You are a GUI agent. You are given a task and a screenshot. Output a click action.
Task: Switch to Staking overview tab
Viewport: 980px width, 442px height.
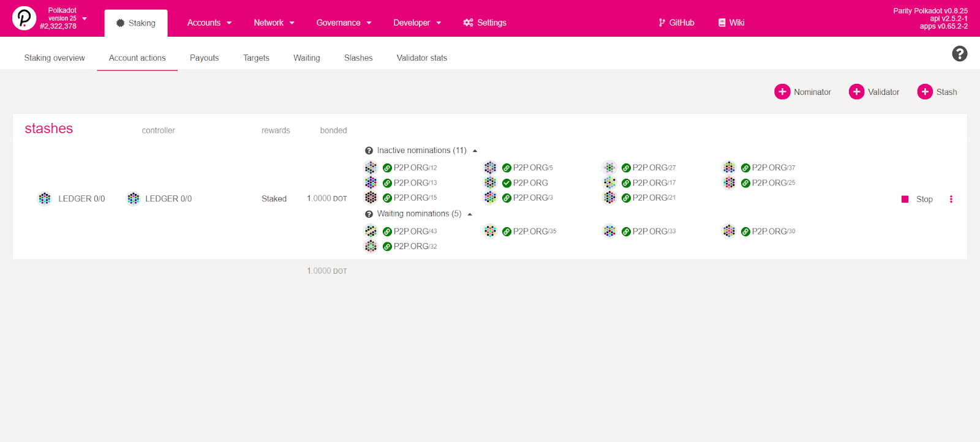(x=55, y=58)
